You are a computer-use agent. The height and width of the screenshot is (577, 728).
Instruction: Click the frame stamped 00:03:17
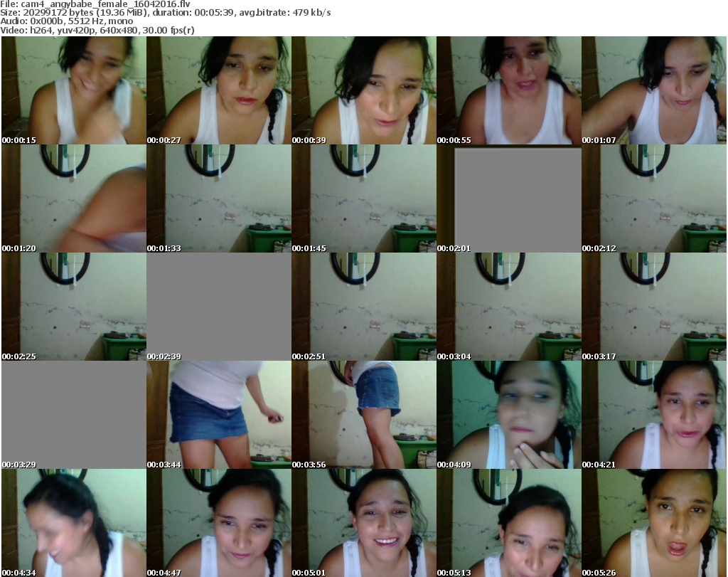[654, 307]
